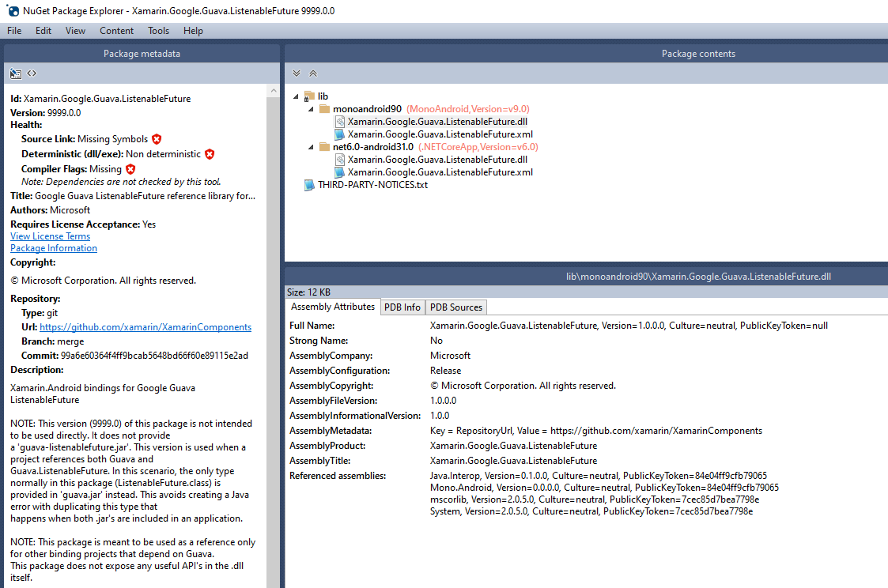Click the Source Link missing symbols warning icon
888x588 pixels.
point(157,139)
